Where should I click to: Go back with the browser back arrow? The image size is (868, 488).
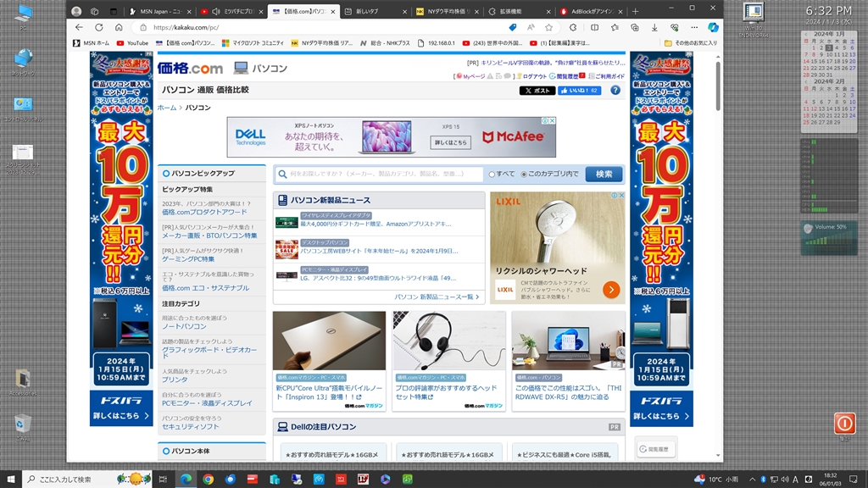coord(79,27)
